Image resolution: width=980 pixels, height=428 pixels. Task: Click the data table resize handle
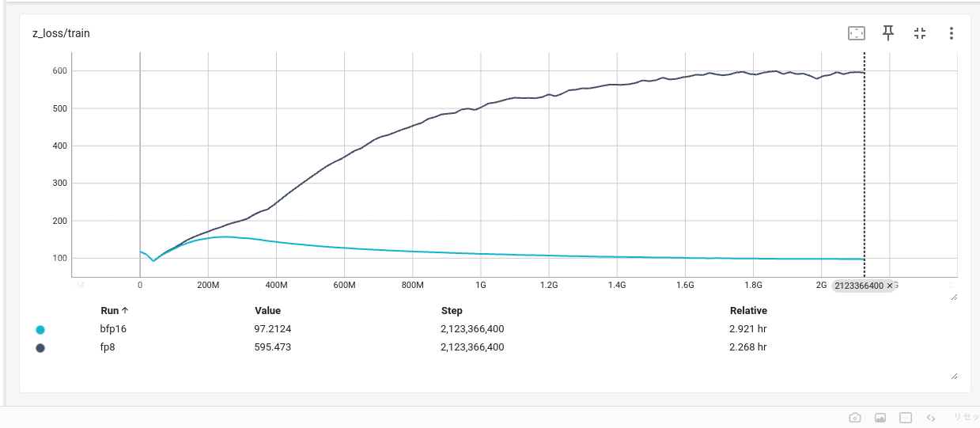(954, 377)
